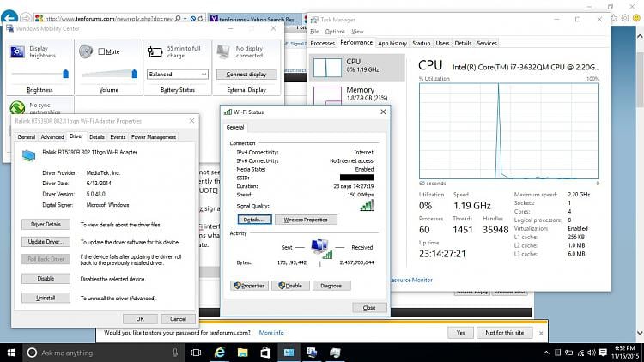
Task: Click Yes to store the password
Action: point(460,333)
